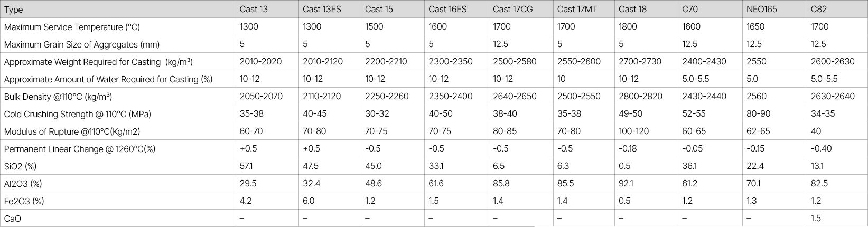Click the Cast 18 Al2O3 value 92.1

[626, 184]
